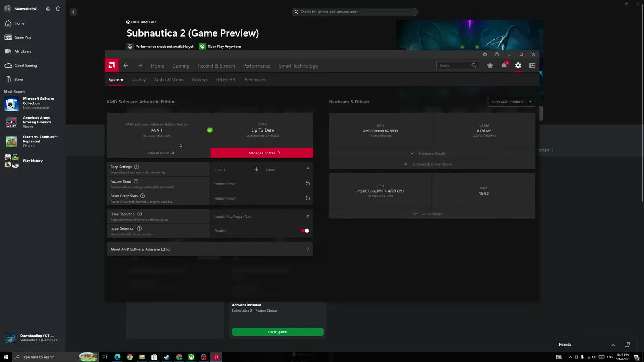This screenshot has height=362, width=644.
Task: Open AMD settings gear icon
Action: pyautogui.click(x=518, y=65)
